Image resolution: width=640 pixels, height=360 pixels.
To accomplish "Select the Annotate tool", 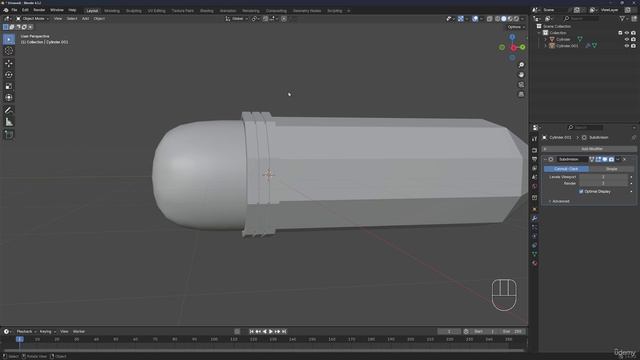I will click(x=9, y=110).
